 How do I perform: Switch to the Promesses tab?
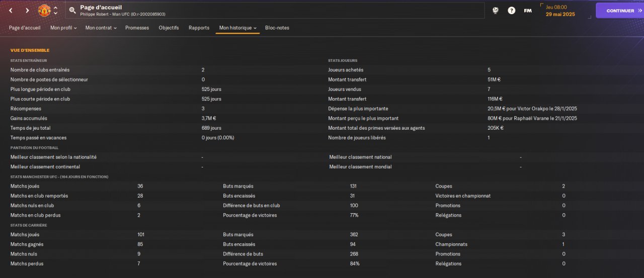click(x=137, y=28)
